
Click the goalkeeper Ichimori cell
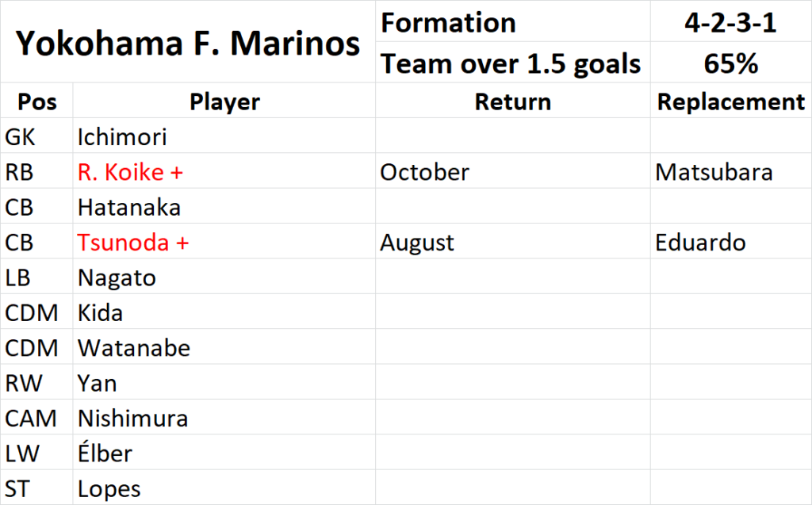click(224, 136)
